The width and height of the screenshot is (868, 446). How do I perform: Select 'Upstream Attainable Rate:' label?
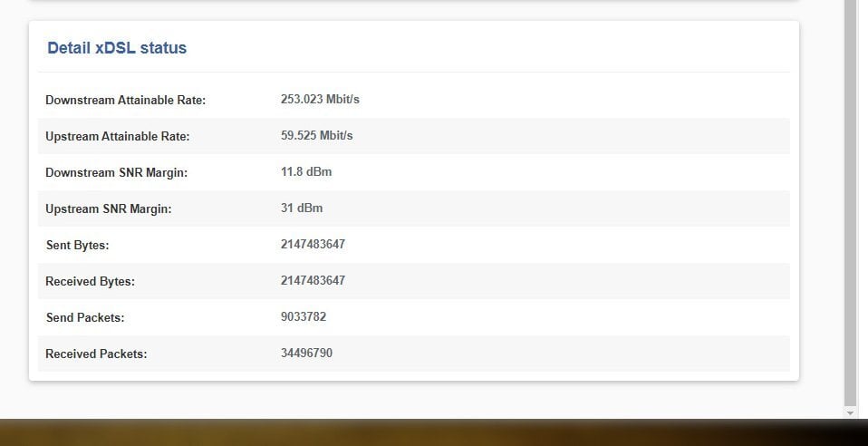pos(118,136)
